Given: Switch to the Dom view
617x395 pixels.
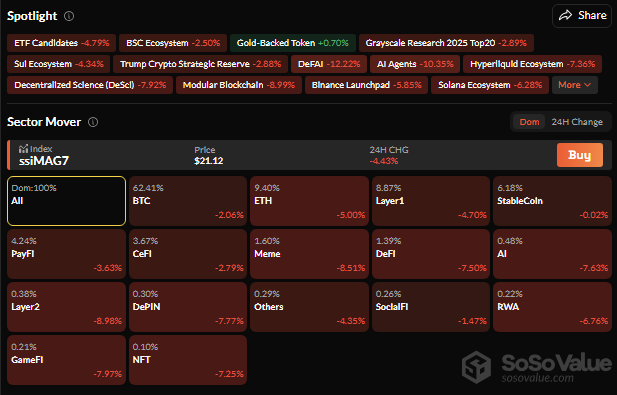Looking at the screenshot, I should click(529, 122).
